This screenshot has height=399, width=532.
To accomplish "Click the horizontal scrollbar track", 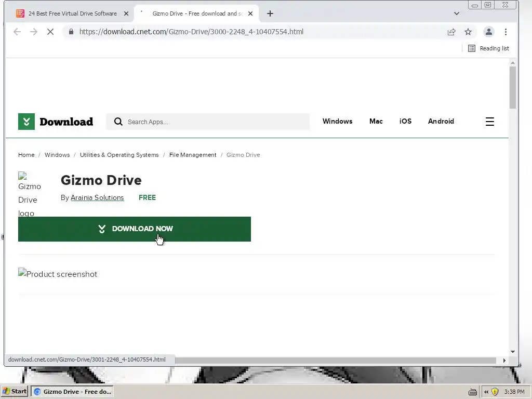I will coord(336,361).
